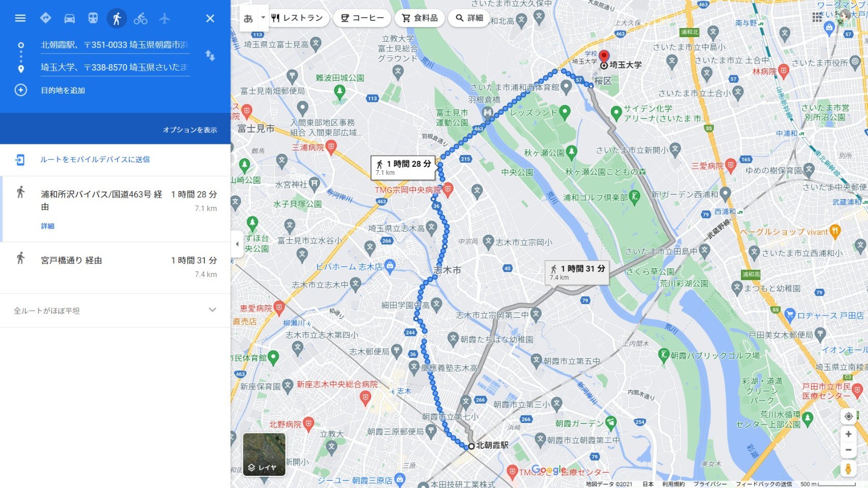Select public transit travel mode icon
Viewport: 868px width, 488px height.
(93, 18)
